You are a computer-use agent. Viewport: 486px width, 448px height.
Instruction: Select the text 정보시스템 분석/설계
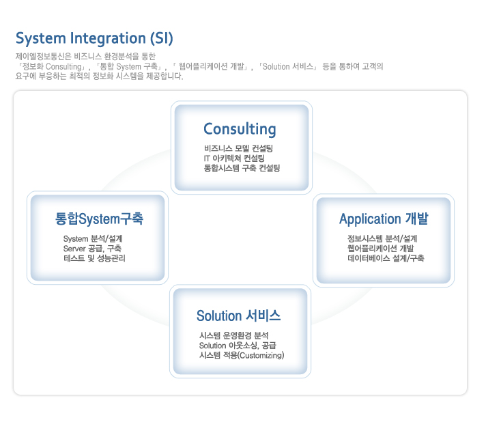click(382, 238)
